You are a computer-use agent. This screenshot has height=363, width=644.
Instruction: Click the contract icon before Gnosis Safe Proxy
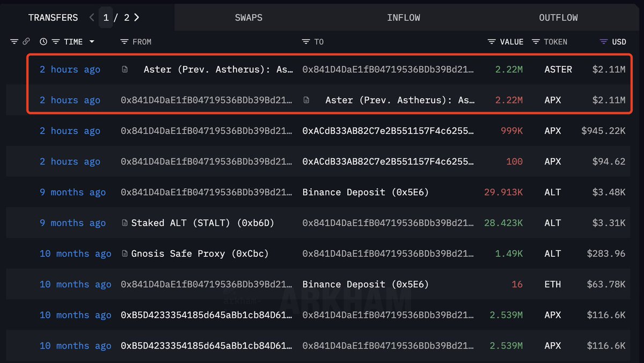tap(125, 254)
